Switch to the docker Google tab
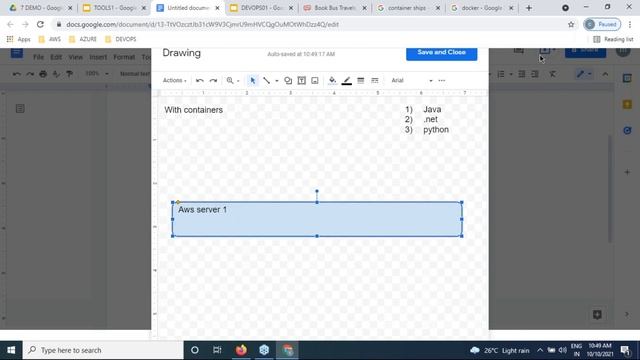Image resolution: width=640 pixels, height=360 pixels. [x=482, y=8]
